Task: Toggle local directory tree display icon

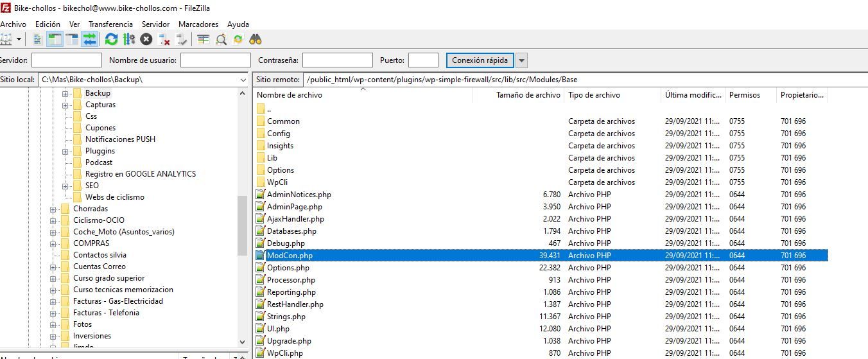Action: click(x=55, y=39)
